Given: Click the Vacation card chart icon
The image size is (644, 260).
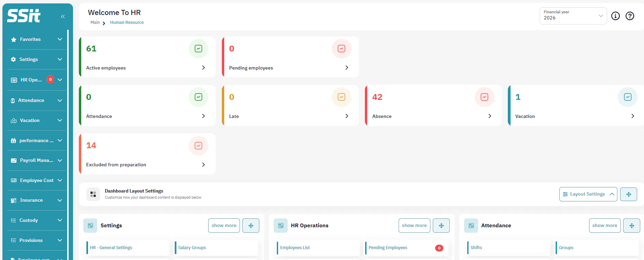Looking at the screenshot, I should (x=627, y=97).
